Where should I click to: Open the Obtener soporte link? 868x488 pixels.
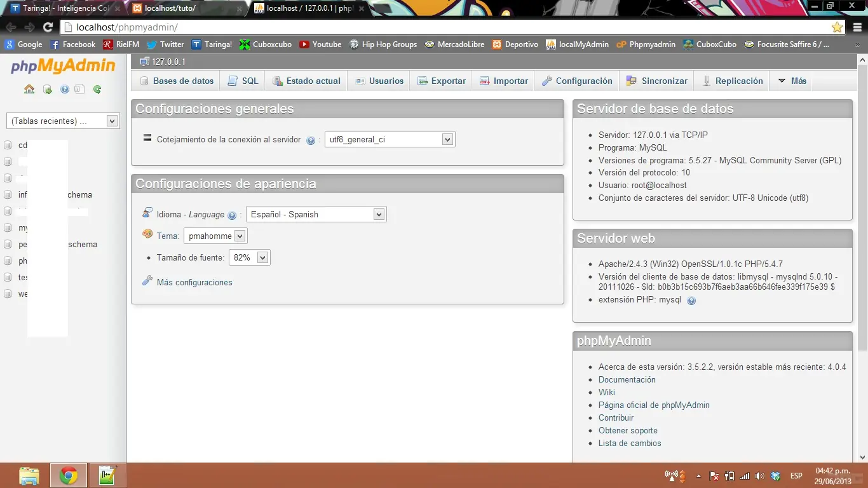(628, 431)
